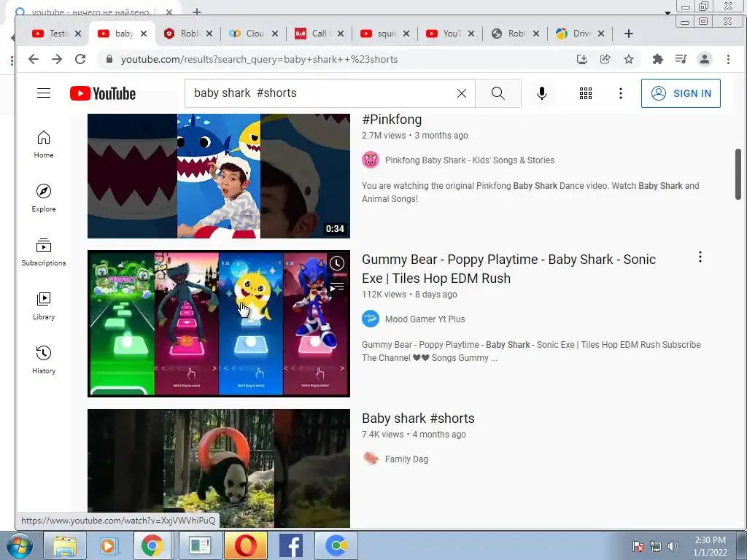
Task: Add Tiles Hop video to queue
Action: [x=337, y=287]
